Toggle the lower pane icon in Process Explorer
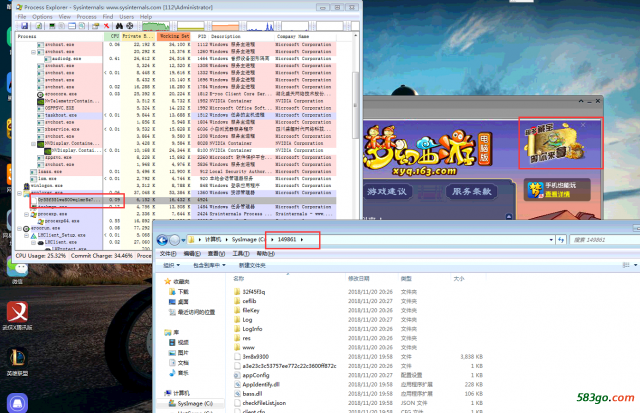Viewport: 640px width, 413px height. [72, 26]
